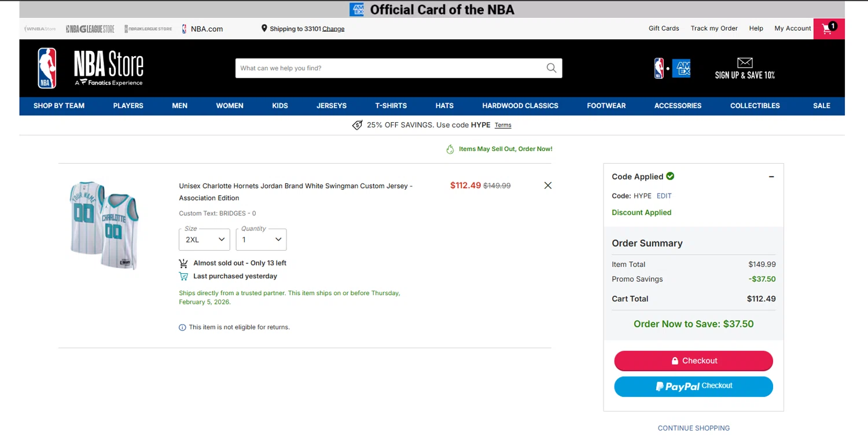This screenshot has height=441, width=868.
Task: Open the Sale menu
Action: coord(822,106)
